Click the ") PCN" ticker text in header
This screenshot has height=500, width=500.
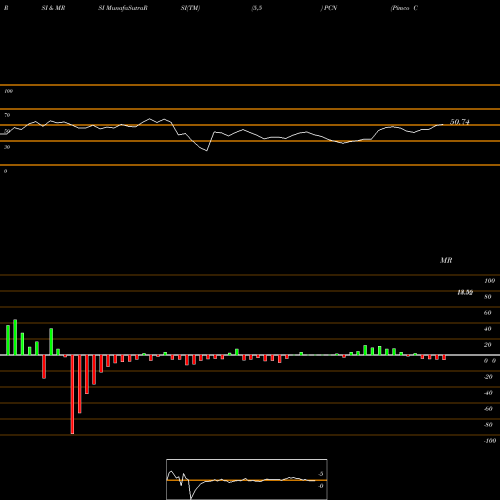click(x=329, y=8)
